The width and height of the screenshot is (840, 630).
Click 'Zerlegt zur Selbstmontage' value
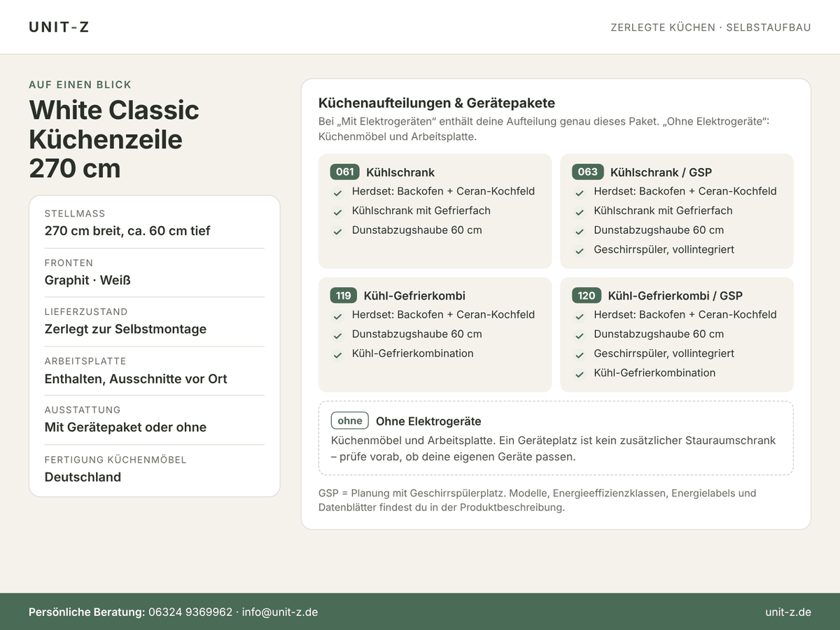click(x=125, y=329)
